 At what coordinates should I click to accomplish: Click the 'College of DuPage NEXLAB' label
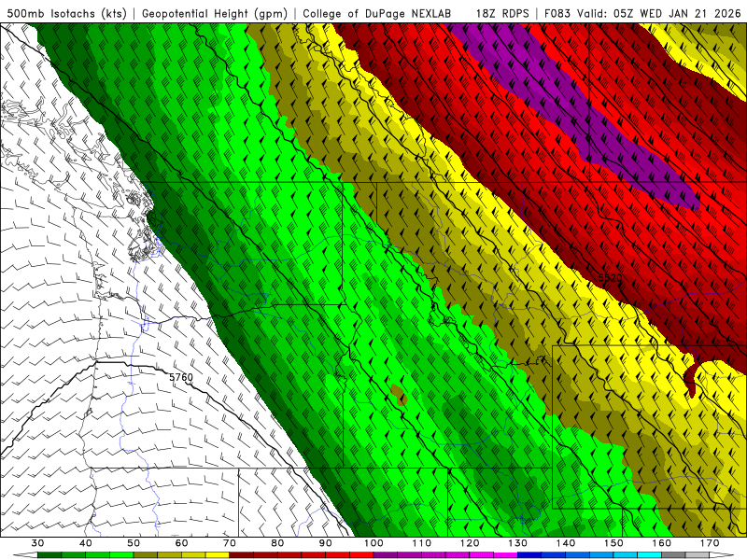pyautogui.click(x=377, y=14)
